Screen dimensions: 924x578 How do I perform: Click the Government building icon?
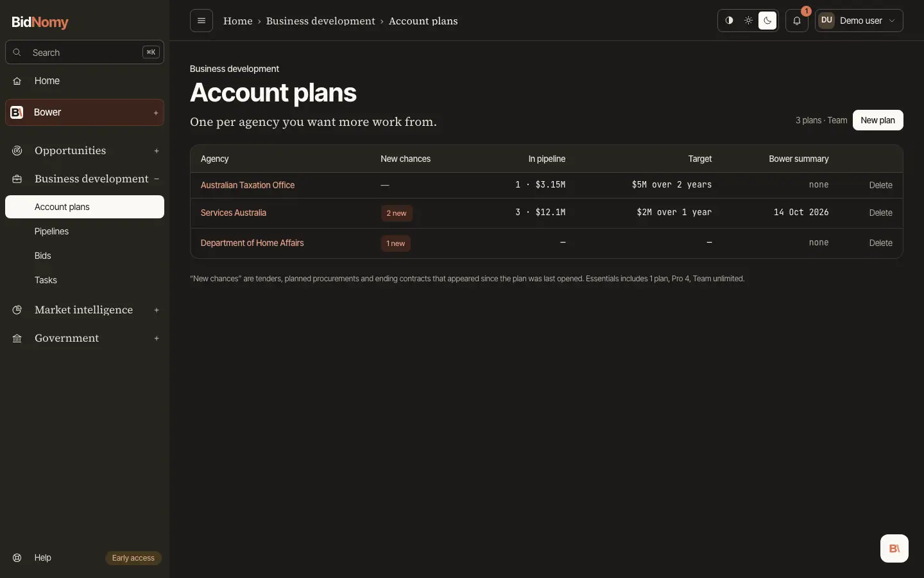coord(17,338)
